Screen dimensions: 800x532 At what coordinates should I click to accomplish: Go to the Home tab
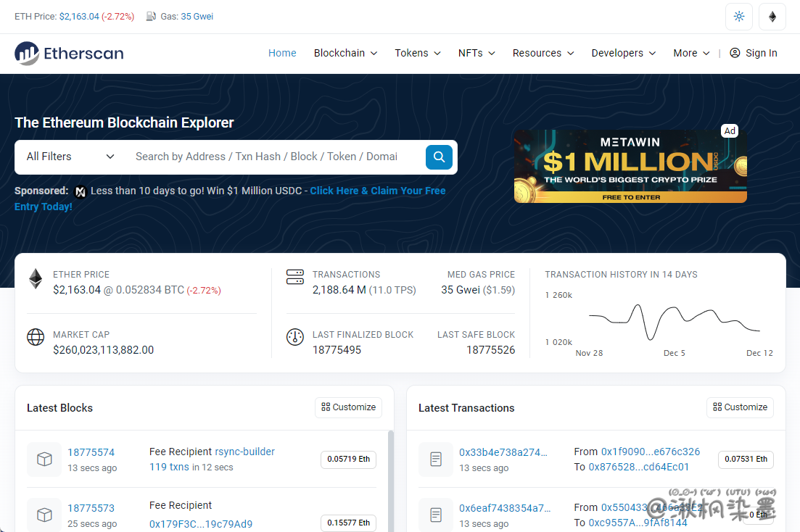pyautogui.click(x=282, y=53)
